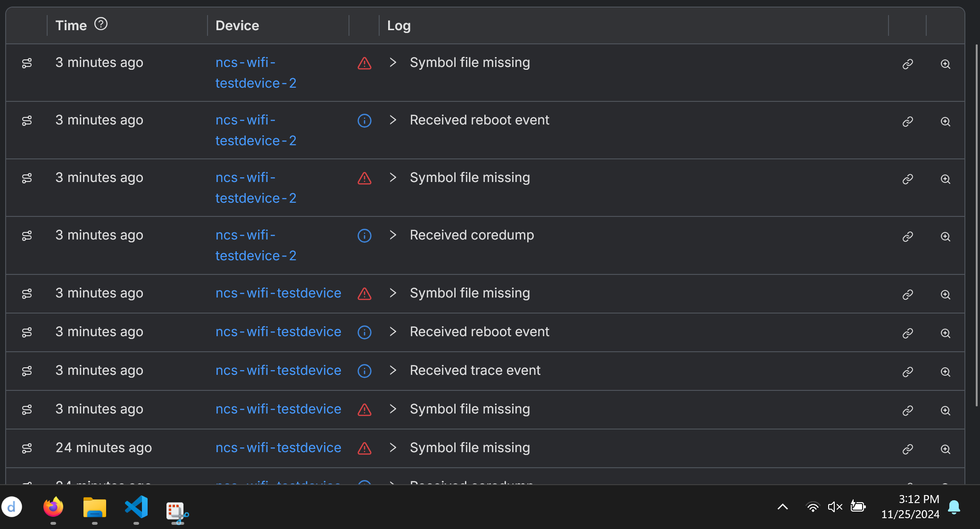This screenshot has width=980, height=529.
Task: Open ncs-wifi-testdevice link in the 24 minutes ago row
Action: [x=278, y=447]
